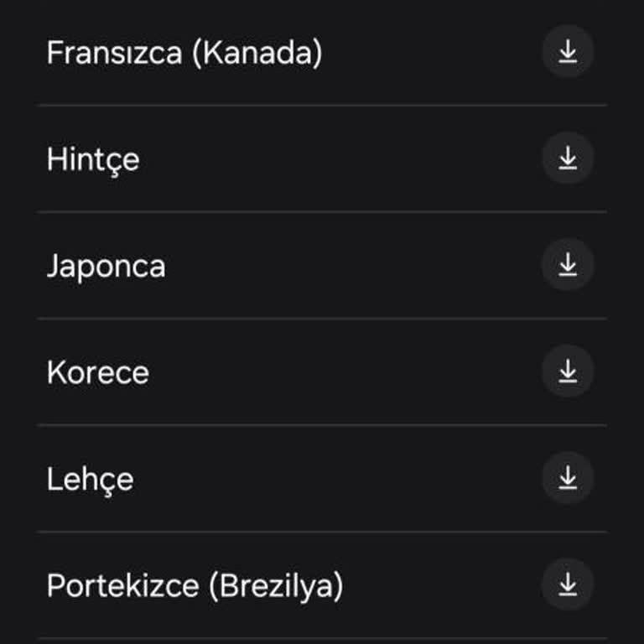This screenshot has width=644, height=644.
Task: Download the Japonca language pack
Action: coord(568,265)
